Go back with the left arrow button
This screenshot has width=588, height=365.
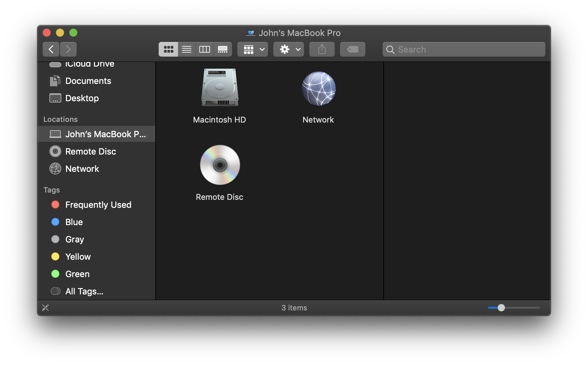[51, 49]
